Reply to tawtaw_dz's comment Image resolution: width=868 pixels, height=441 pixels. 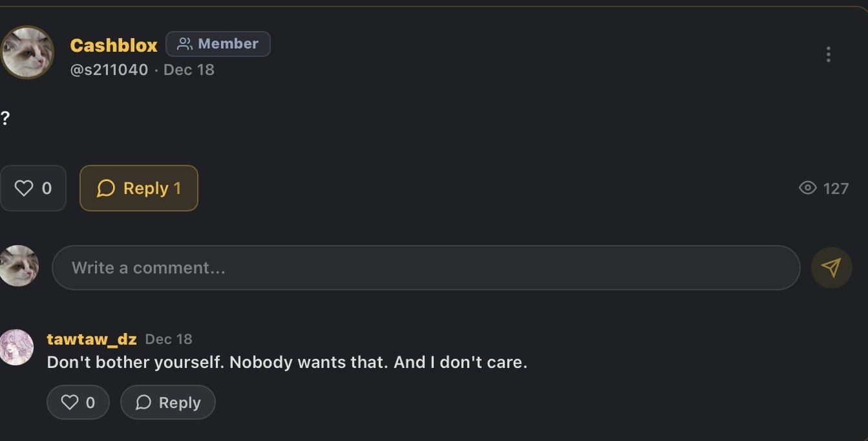coord(168,403)
